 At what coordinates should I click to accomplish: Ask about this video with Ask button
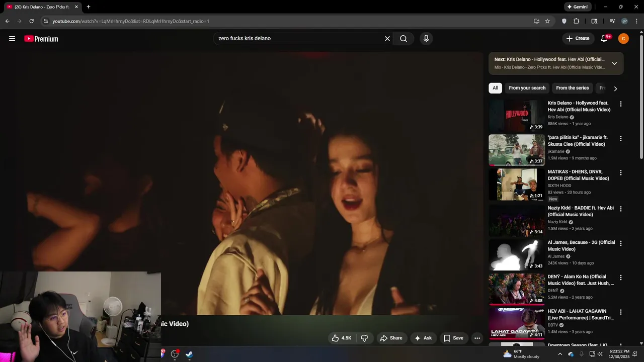click(x=423, y=338)
